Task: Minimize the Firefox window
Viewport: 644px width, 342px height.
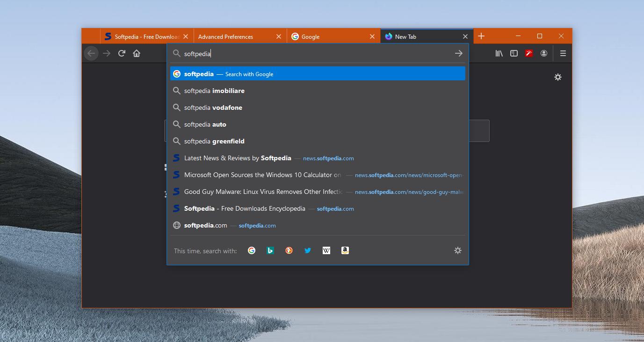Action: point(518,36)
